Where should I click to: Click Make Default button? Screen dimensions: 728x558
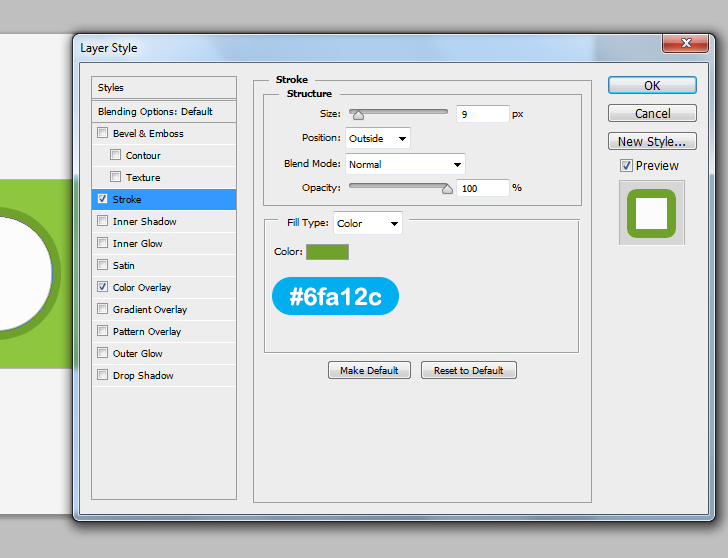369,371
